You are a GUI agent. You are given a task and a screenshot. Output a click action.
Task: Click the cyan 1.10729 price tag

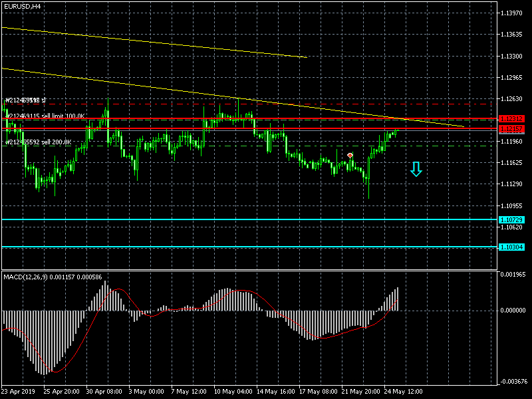[511, 220]
